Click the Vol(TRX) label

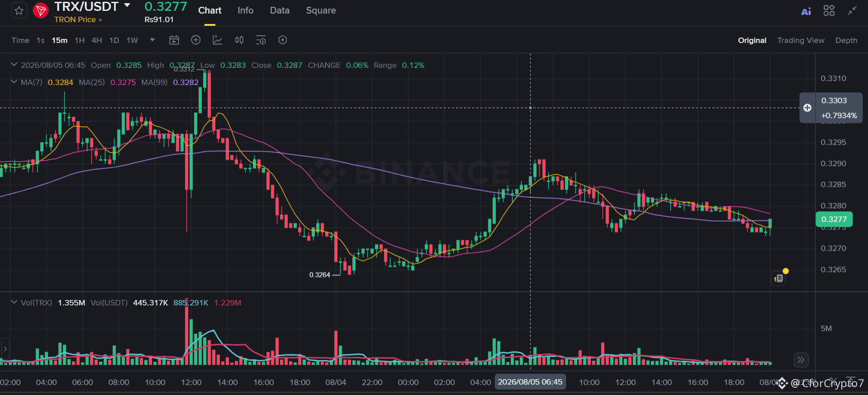point(36,303)
